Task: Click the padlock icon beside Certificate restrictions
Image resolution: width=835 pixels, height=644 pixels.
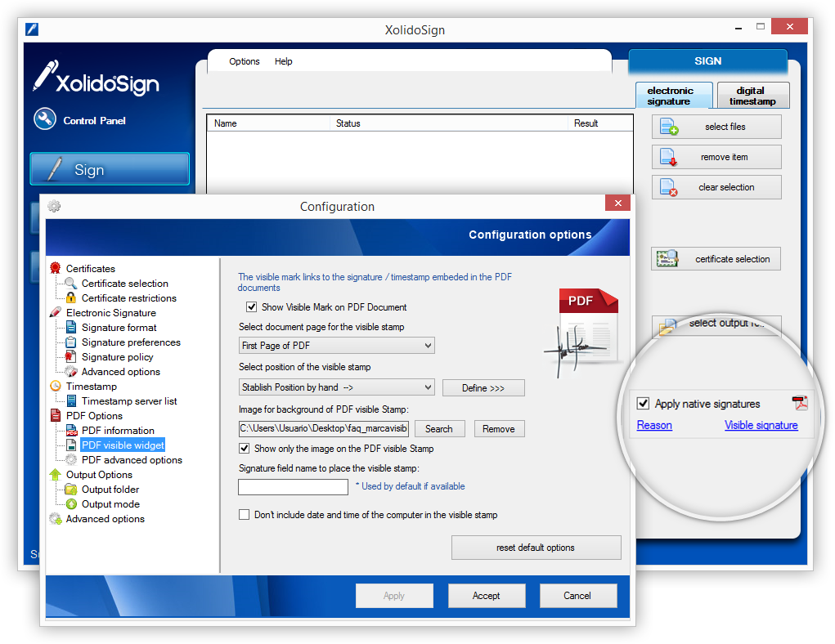Action: point(71,298)
